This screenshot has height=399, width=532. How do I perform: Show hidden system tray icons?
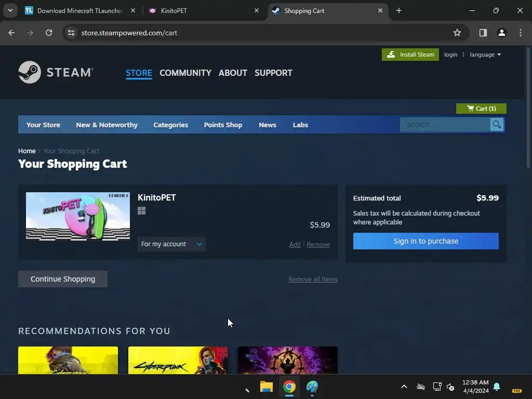404,387
